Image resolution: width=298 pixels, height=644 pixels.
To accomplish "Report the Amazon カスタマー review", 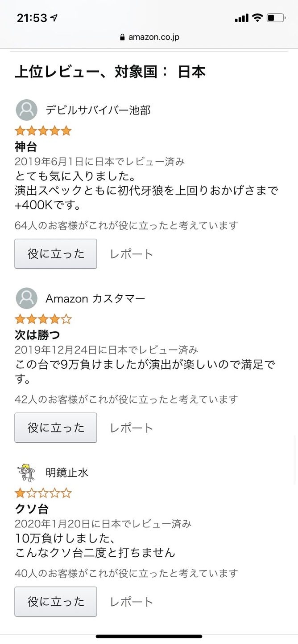I will (x=132, y=428).
